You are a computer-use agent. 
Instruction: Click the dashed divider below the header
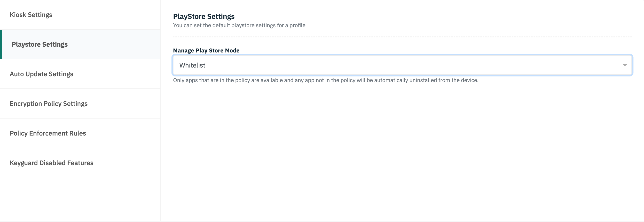coord(402,37)
